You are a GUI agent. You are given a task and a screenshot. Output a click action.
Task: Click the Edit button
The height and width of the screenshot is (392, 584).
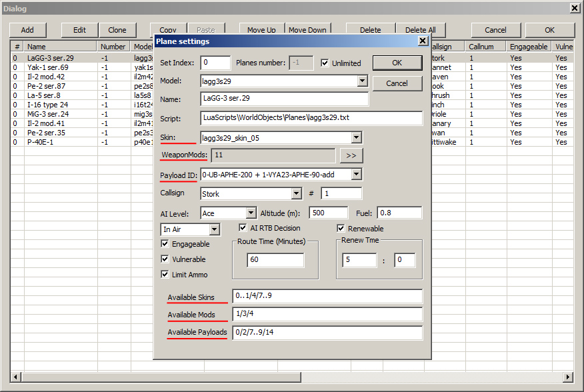click(80, 30)
